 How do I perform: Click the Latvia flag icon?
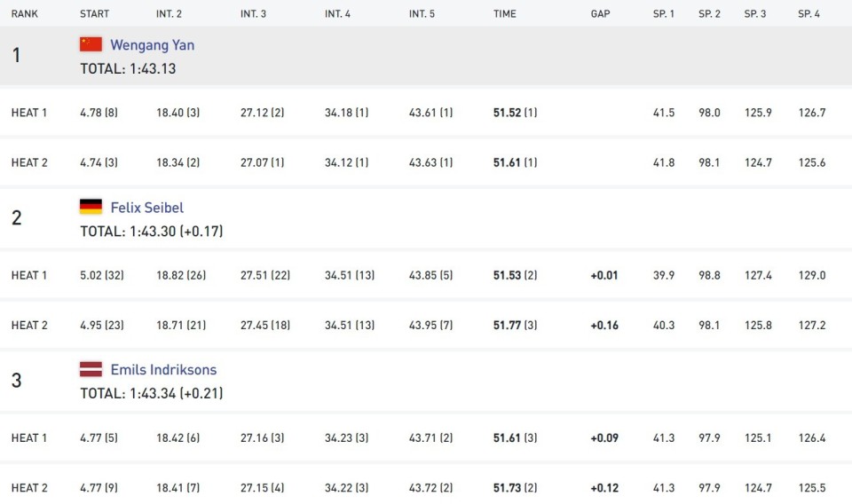91,369
